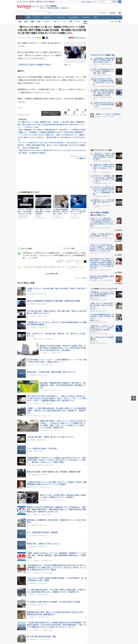The image size is (138, 644).
Task: Open 赤坂サウナ火災 article link
Action: click(63, 496)
